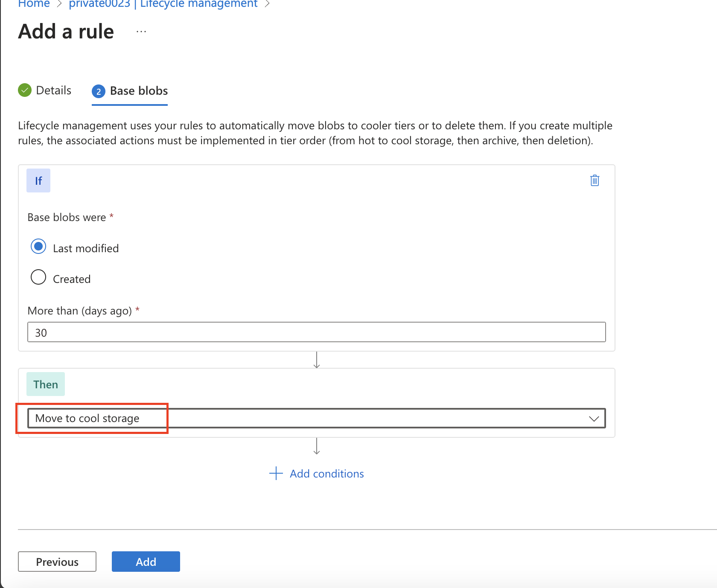The image size is (717, 588).
Task: Click the Base blobs were label
Action: pyautogui.click(x=67, y=217)
